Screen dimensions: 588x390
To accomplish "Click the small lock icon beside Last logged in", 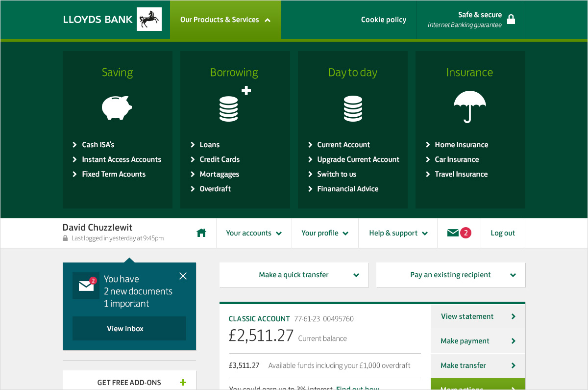I will [65, 238].
